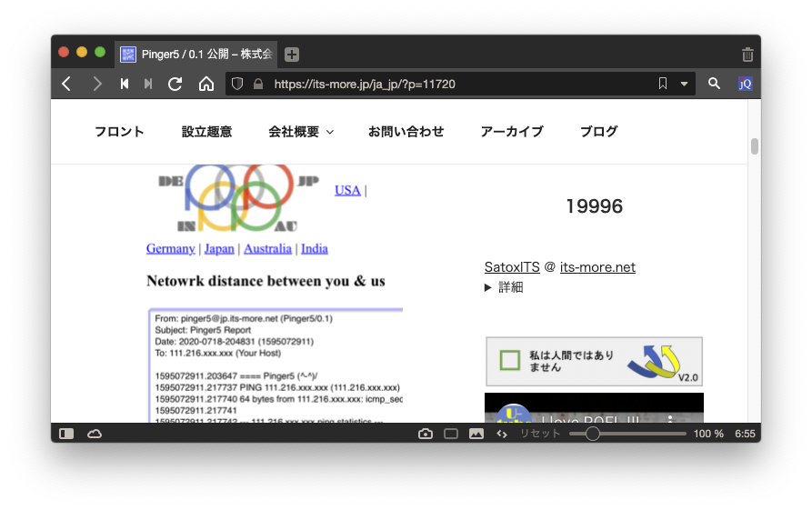Open address bar history dropdown arrow
The width and height of the screenshot is (812, 510).
[x=684, y=84]
